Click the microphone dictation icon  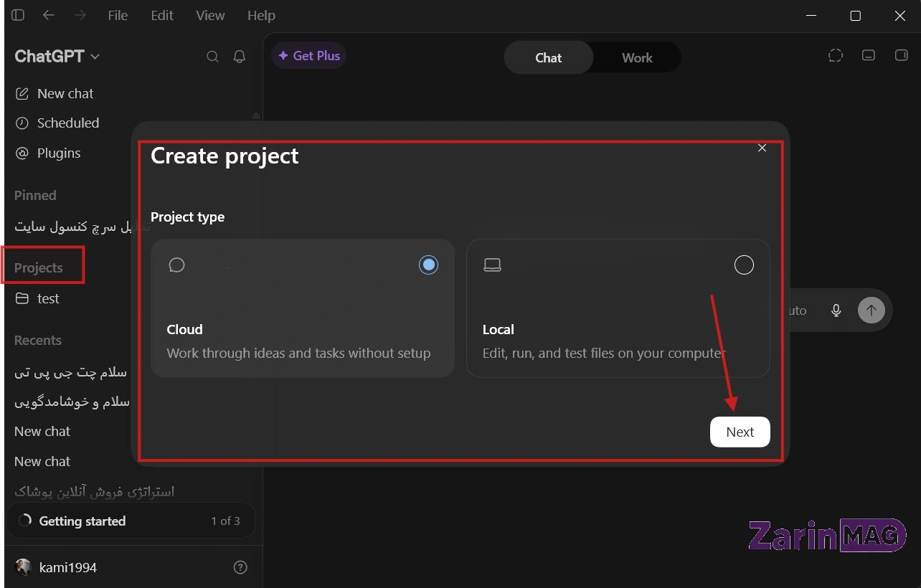click(836, 310)
